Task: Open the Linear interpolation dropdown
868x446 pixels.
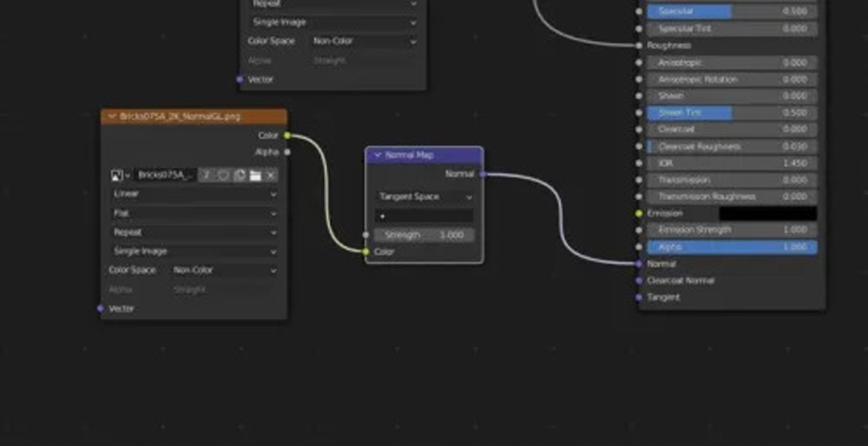Action: pyautogui.click(x=194, y=194)
